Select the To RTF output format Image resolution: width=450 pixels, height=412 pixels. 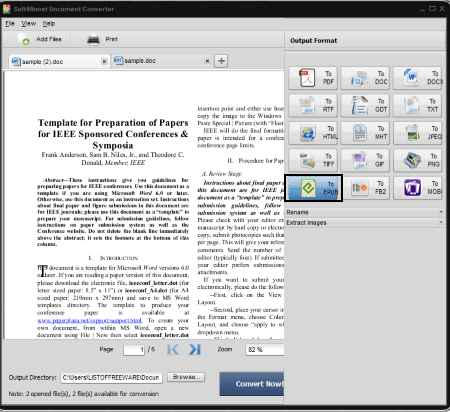click(x=313, y=105)
